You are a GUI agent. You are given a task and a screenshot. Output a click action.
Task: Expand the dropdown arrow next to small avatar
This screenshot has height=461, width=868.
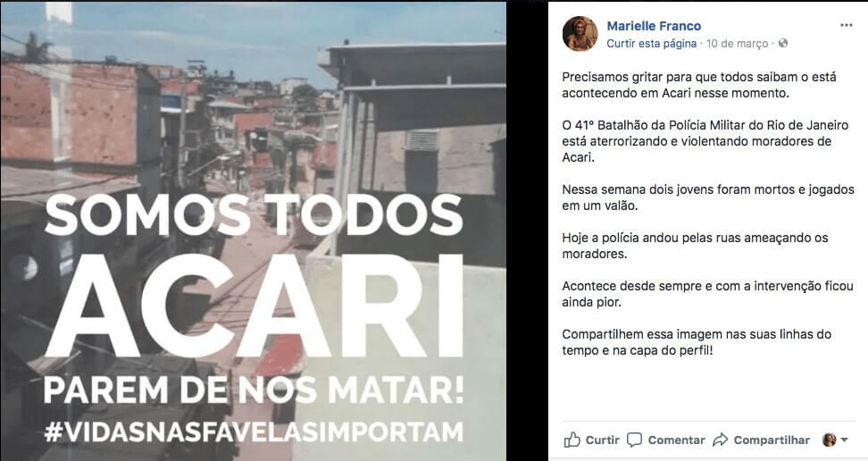(x=844, y=440)
